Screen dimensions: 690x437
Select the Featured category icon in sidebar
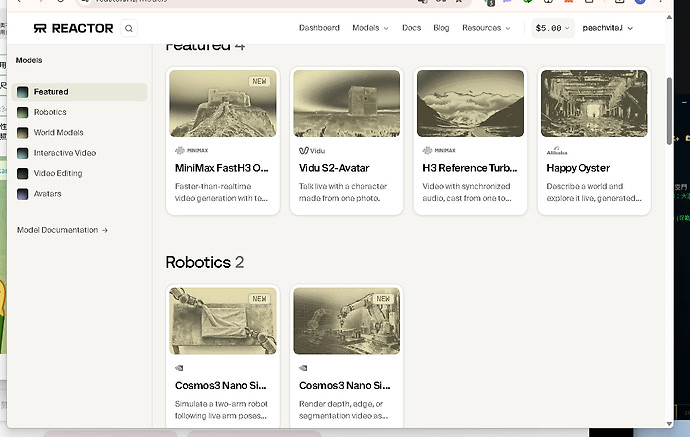pyautogui.click(x=22, y=92)
